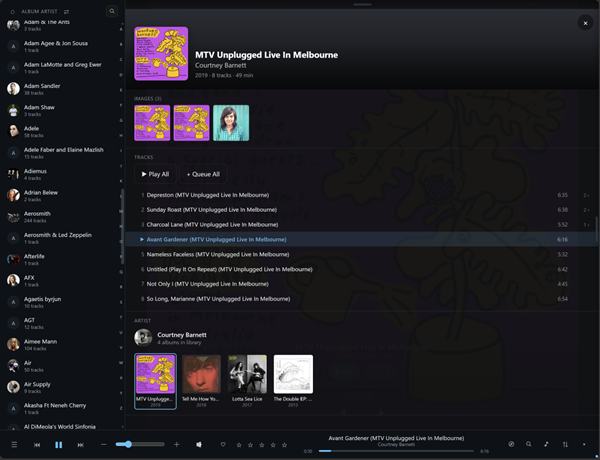This screenshot has width=600, height=460.
Task: Click the Play All button
Action: coord(155,174)
